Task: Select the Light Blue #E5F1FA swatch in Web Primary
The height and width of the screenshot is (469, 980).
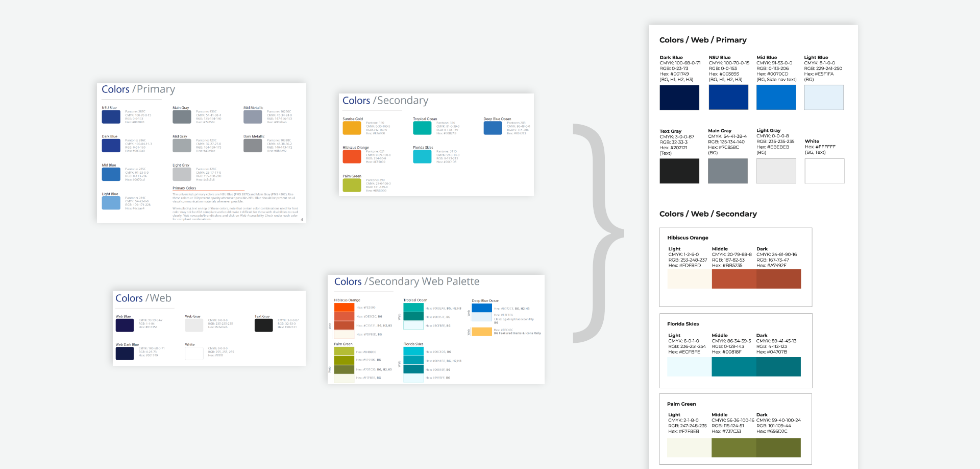Action: (x=824, y=97)
